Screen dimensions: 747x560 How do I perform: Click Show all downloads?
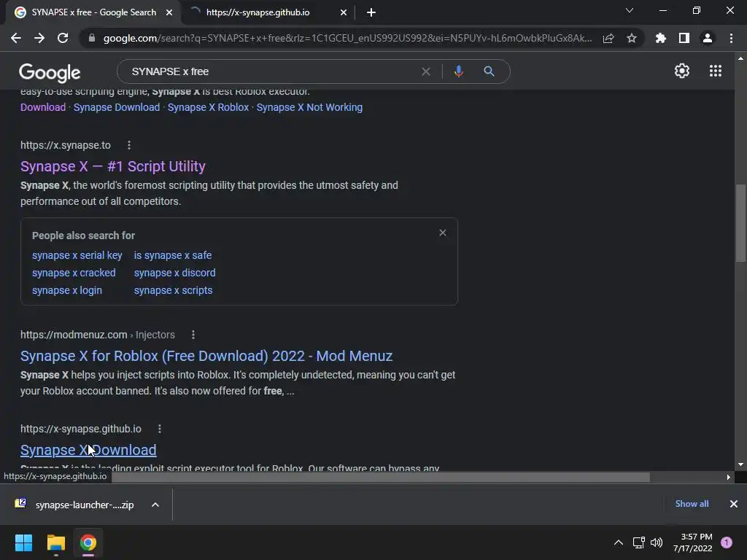(x=692, y=504)
